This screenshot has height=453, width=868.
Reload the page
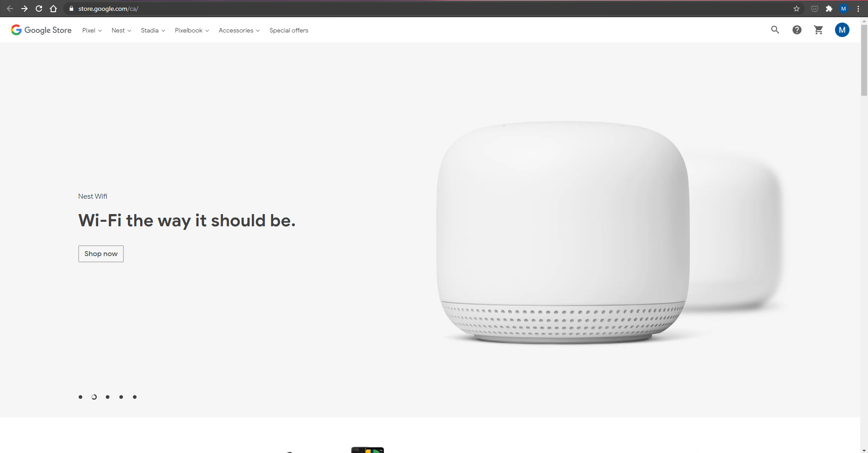coord(39,9)
